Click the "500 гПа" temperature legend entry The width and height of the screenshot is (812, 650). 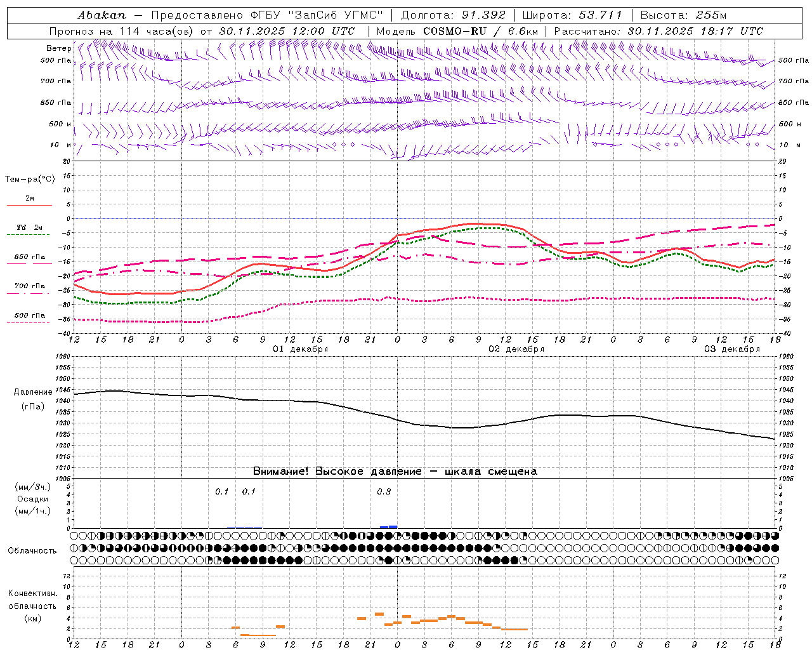click(x=30, y=315)
